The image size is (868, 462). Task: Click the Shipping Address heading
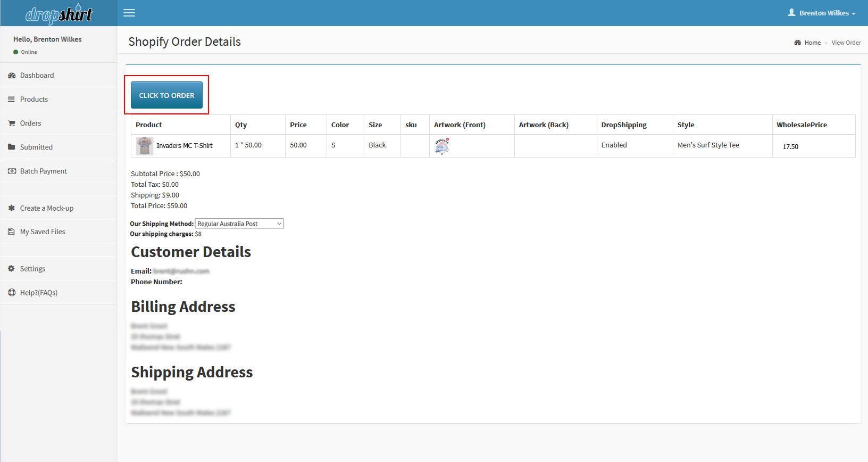pyautogui.click(x=191, y=373)
